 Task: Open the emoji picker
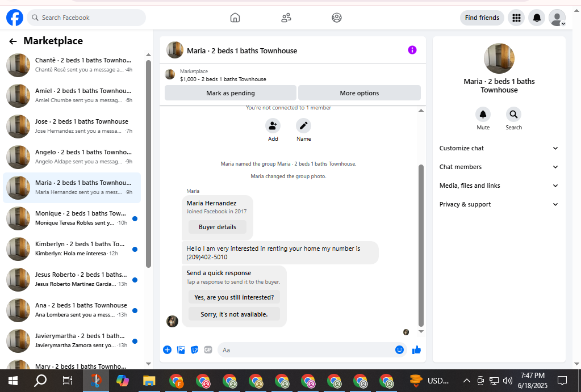399,350
